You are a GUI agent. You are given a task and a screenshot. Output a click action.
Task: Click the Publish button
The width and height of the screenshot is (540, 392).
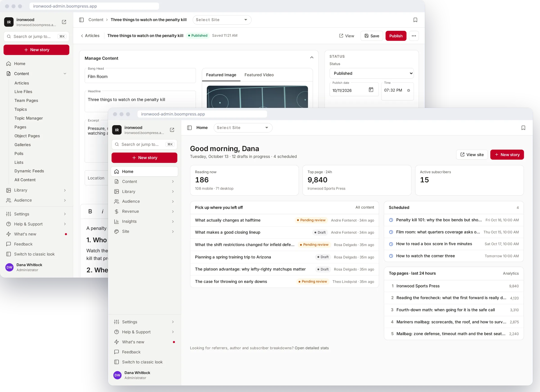pyautogui.click(x=396, y=36)
